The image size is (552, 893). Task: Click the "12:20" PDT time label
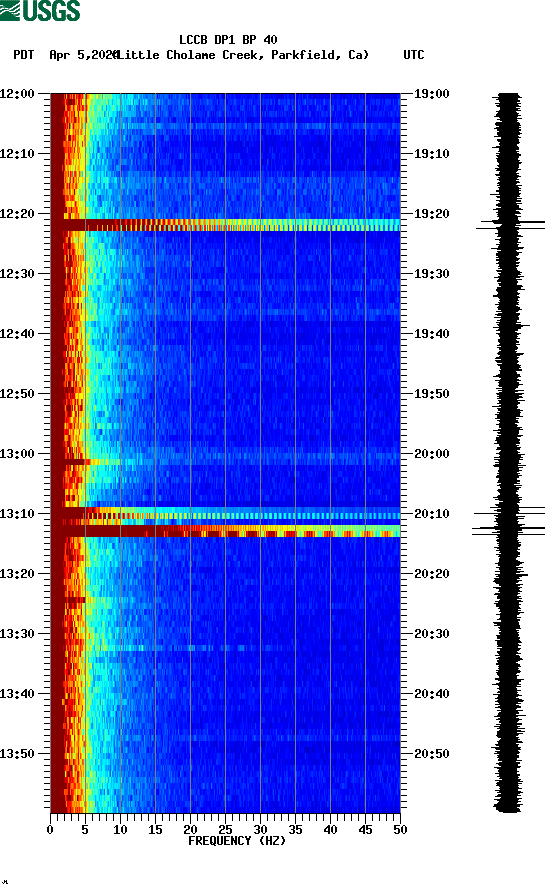tap(18, 214)
